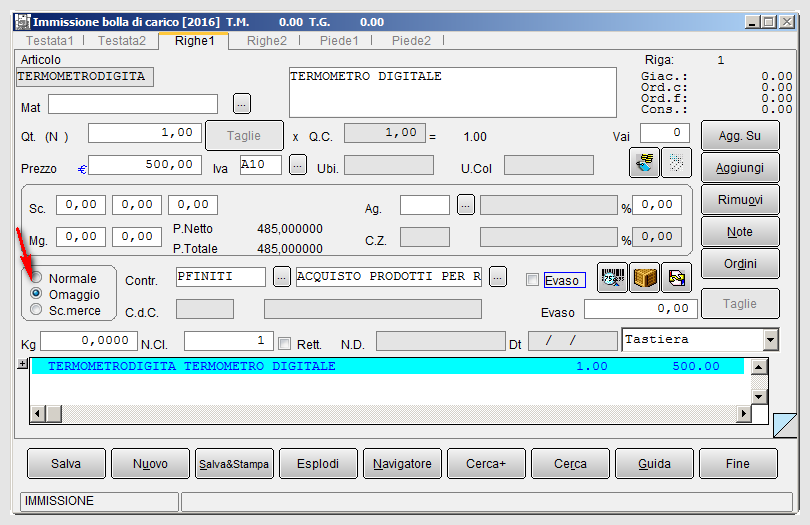Click the yellow puzzle-link icon

tap(676, 278)
